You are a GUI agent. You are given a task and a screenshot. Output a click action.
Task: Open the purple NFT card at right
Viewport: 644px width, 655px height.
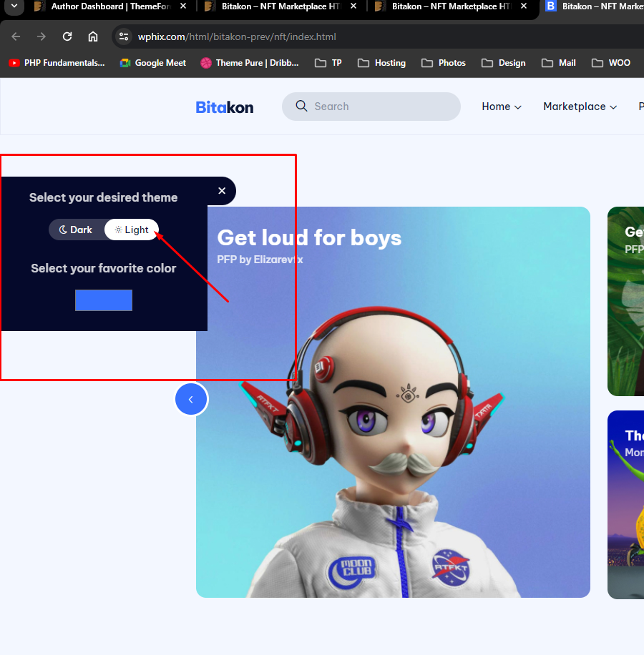click(625, 505)
